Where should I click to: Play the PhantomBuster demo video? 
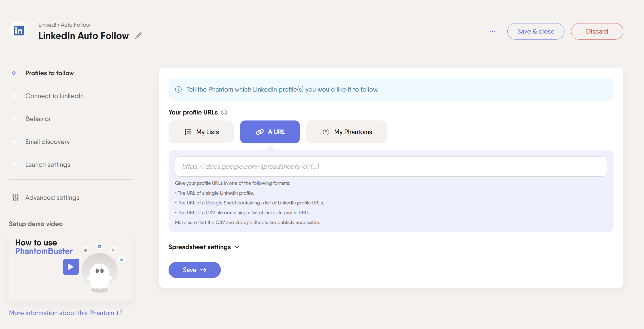71,267
